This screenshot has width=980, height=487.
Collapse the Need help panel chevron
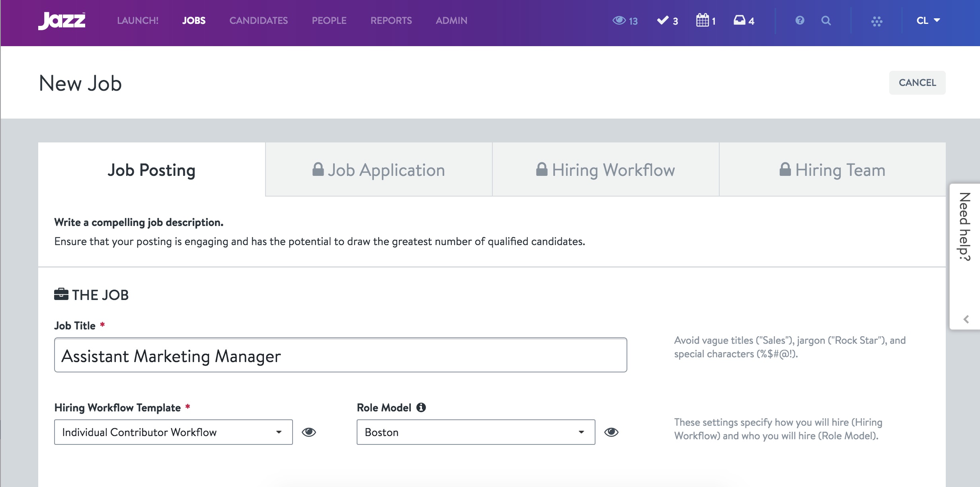(x=966, y=319)
